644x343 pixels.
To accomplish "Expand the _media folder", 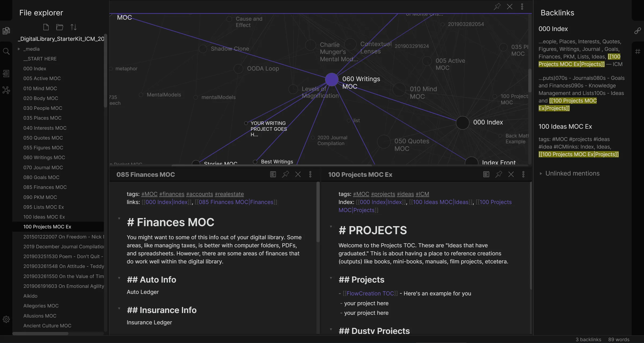I will coord(19,49).
